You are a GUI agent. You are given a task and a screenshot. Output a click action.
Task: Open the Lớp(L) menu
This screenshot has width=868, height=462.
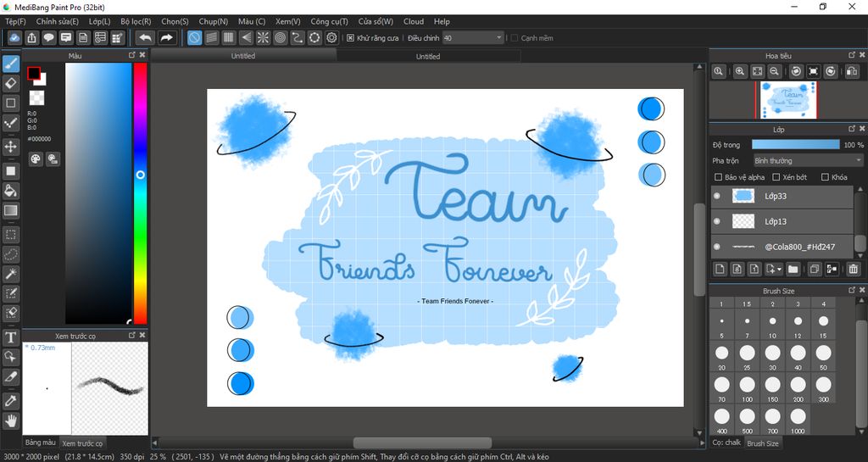coord(100,21)
